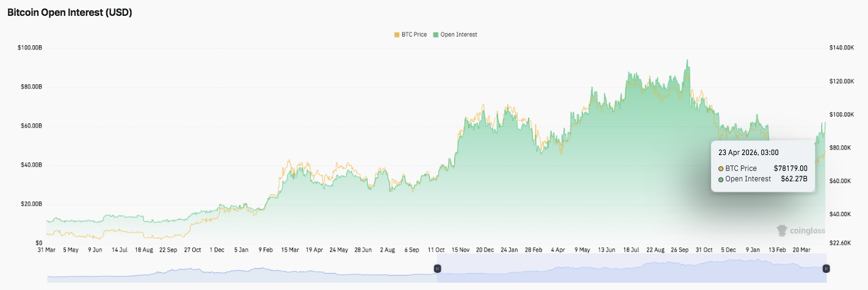Click the coinglass watermark logo icon

782,230
